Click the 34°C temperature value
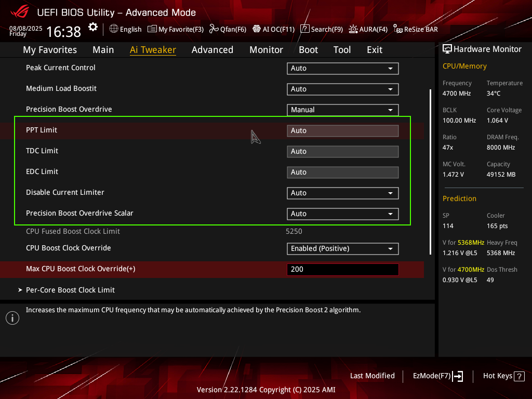532x399 pixels. [x=494, y=94]
